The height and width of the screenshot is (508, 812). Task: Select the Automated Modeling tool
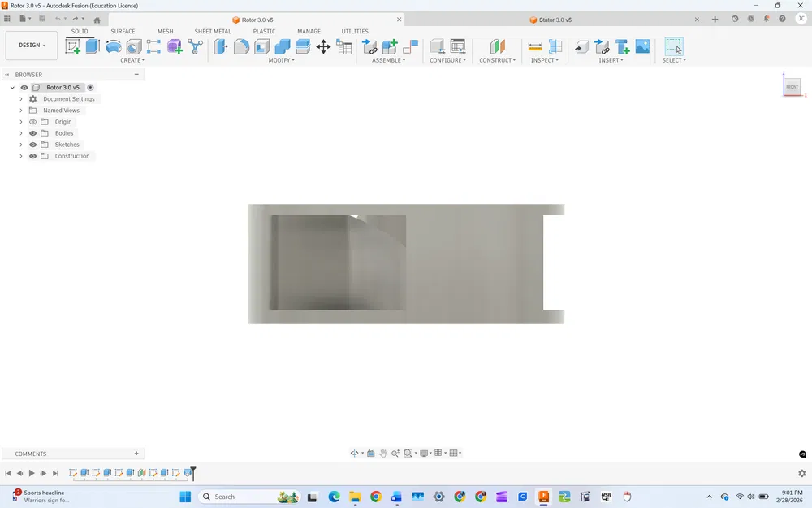[195, 46]
